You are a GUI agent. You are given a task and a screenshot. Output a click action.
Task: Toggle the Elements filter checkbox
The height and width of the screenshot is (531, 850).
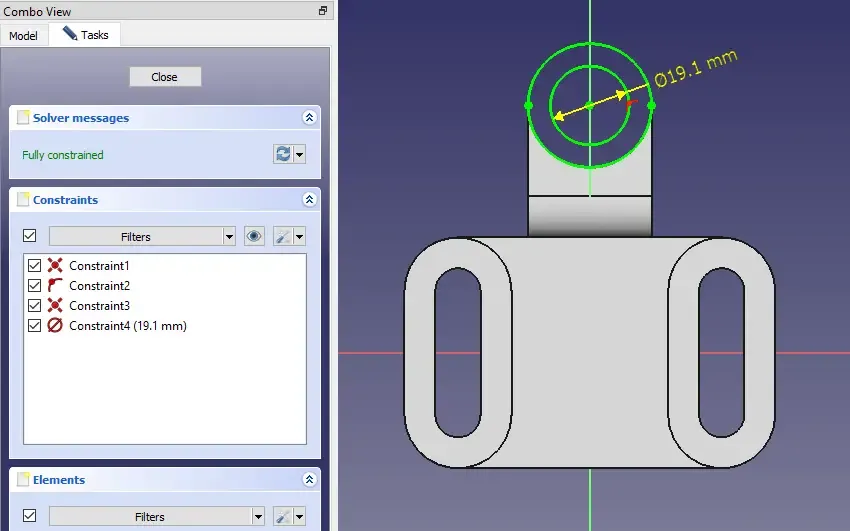30,515
